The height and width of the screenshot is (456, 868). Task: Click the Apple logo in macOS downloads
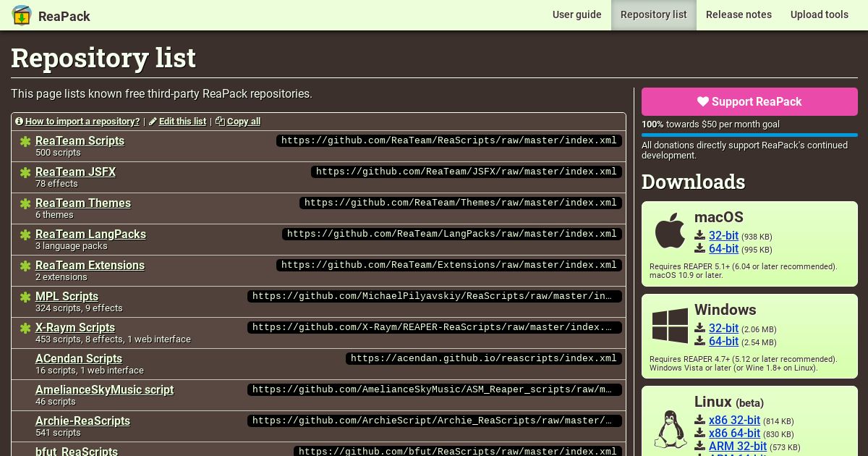click(x=670, y=231)
